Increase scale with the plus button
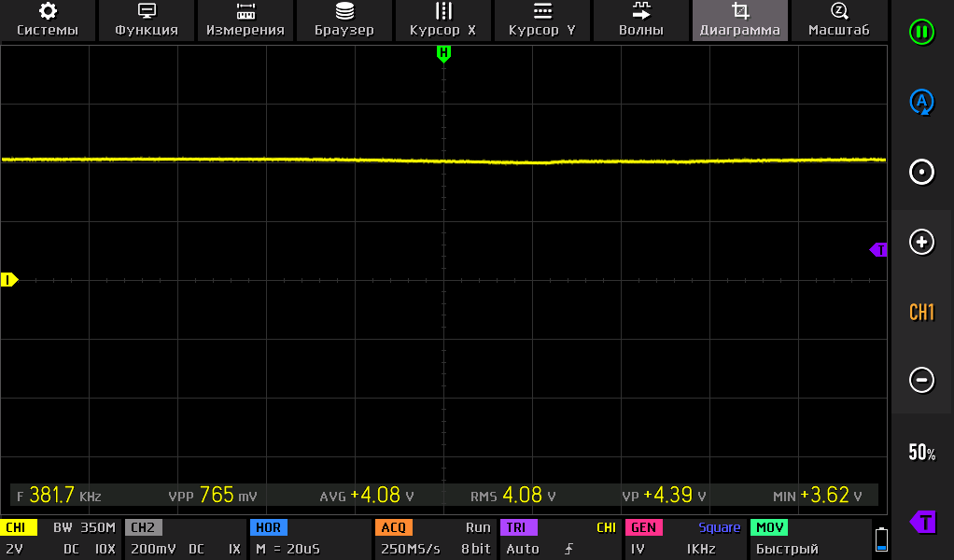 click(x=921, y=243)
